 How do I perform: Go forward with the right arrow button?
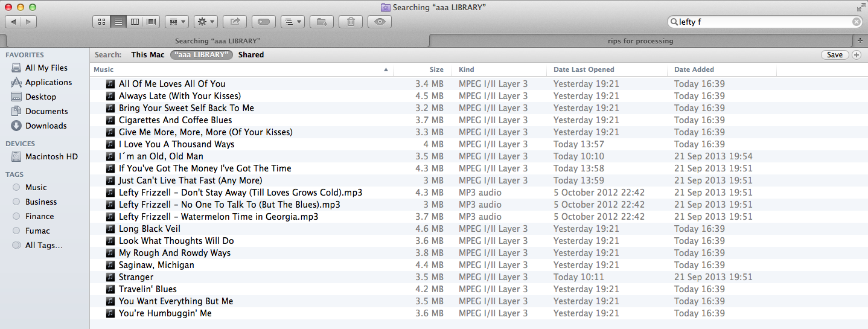[x=29, y=22]
